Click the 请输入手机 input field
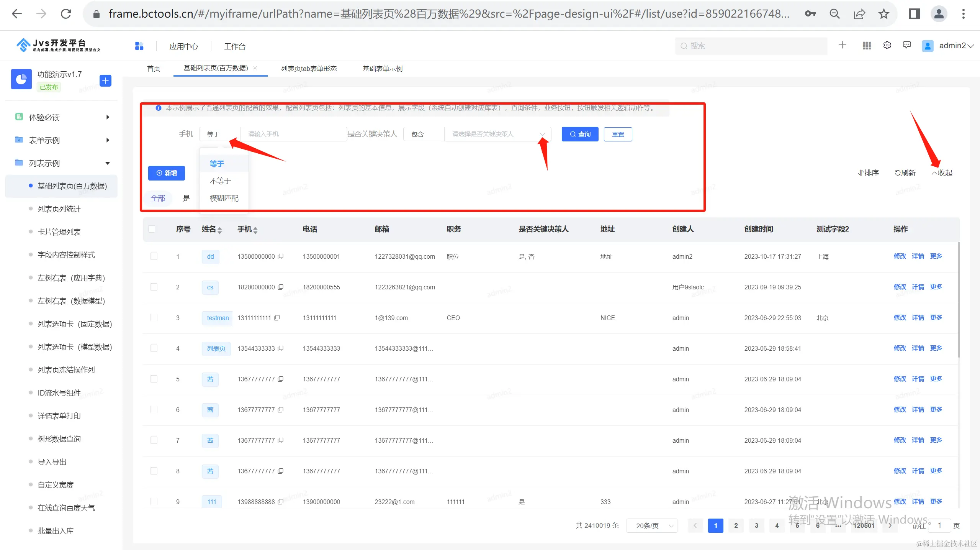Image resolution: width=980 pixels, height=550 pixels. click(293, 134)
